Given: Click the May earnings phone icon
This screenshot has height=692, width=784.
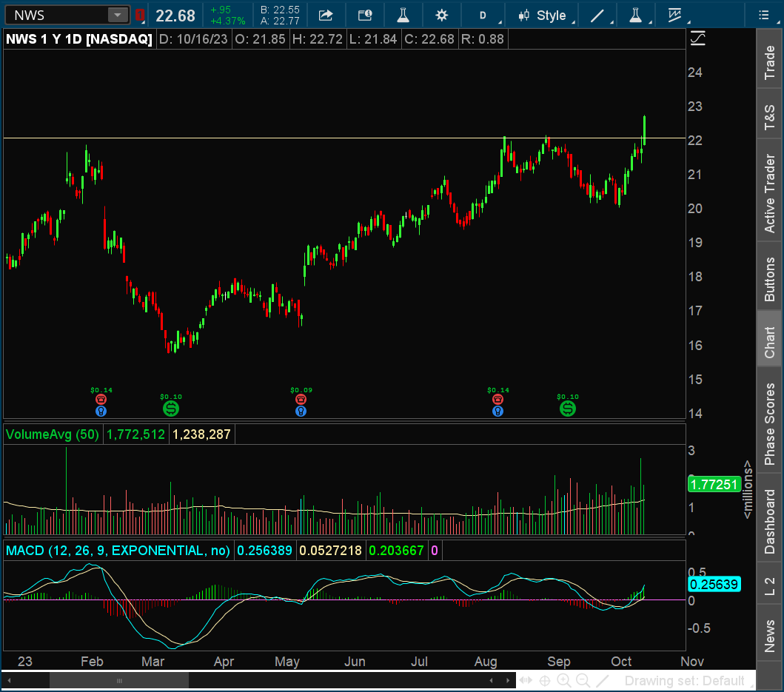Looking at the screenshot, I should tap(301, 399).
